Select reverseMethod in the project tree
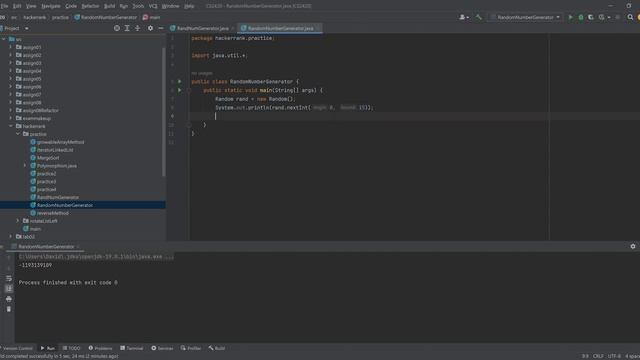This screenshot has height=360, width=640. (53, 213)
